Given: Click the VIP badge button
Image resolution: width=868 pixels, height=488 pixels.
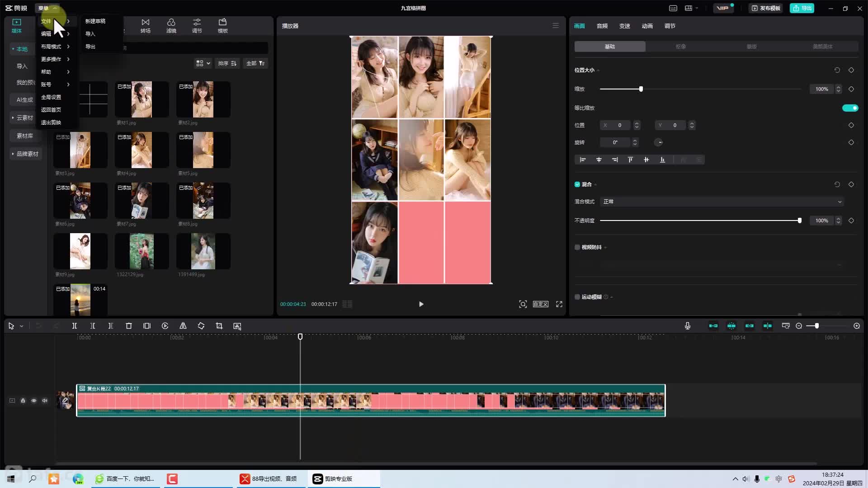Looking at the screenshot, I should 723,8.
